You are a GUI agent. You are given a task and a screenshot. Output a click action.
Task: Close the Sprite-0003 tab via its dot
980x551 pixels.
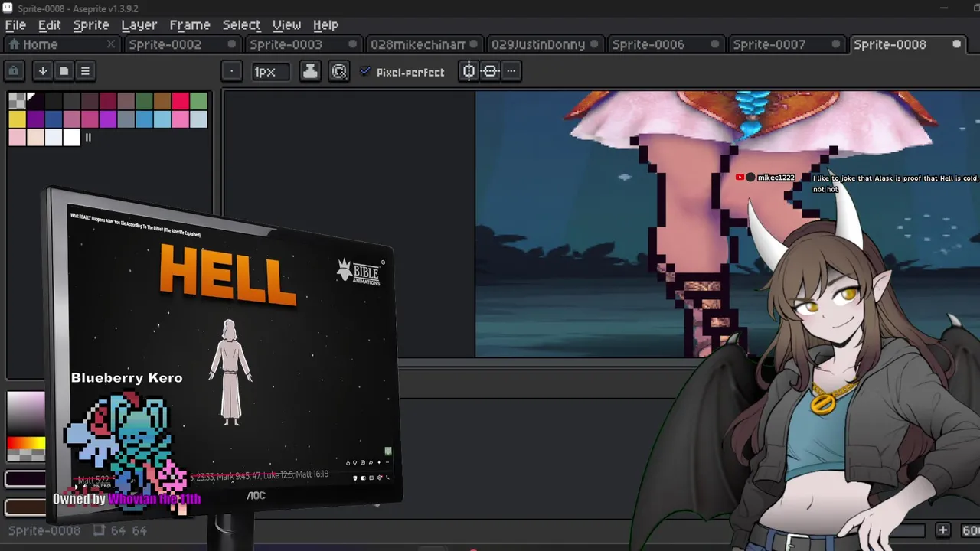pyautogui.click(x=353, y=44)
